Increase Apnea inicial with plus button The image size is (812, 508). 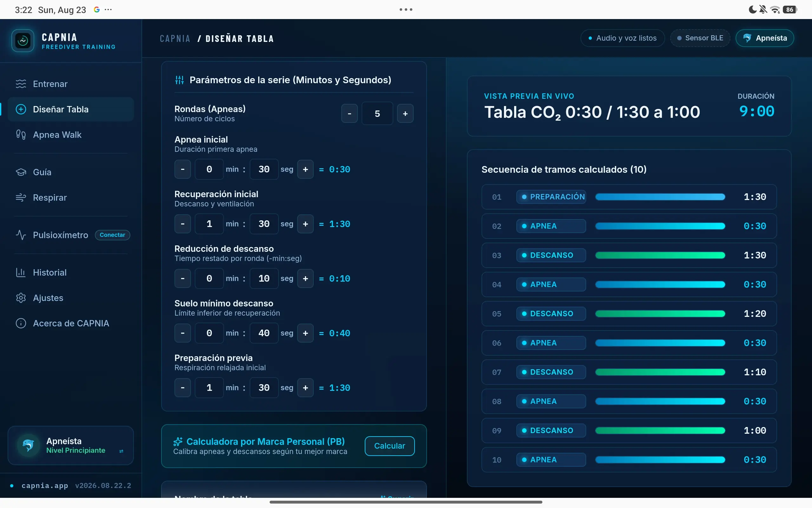point(305,169)
